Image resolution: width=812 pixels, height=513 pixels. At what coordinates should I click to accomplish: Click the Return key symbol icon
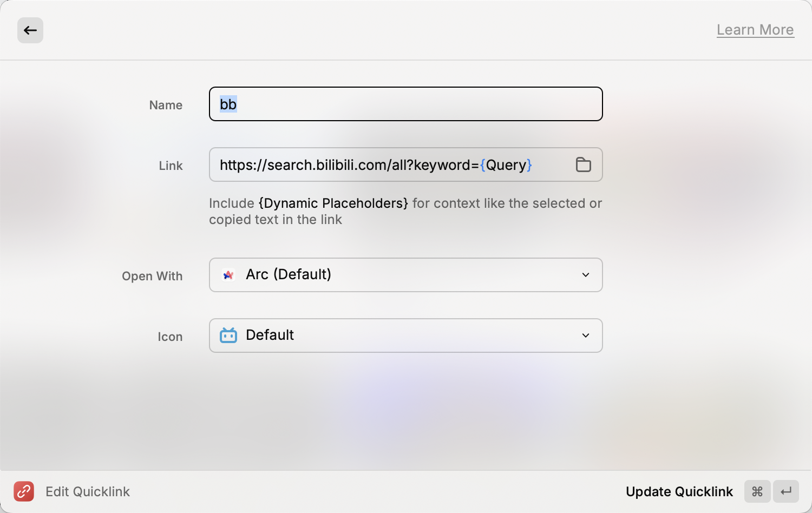pos(785,491)
